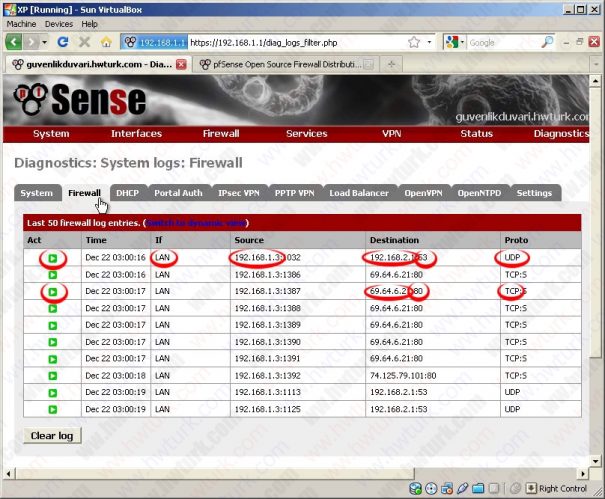Switch to the pfSense Open Source Firewall tab
The height and width of the screenshot is (499, 605).
click(x=287, y=64)
